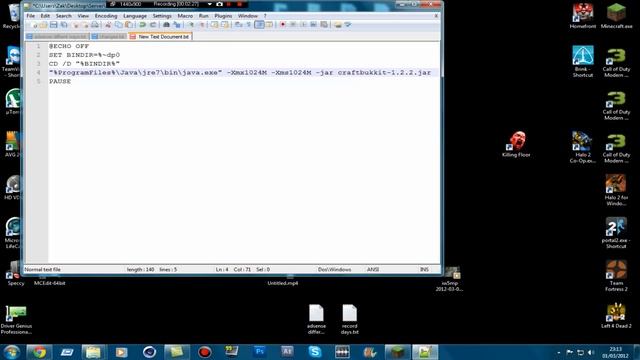This screenshot has height=360, width=640.
Task: Open the Search menu
Action: click(x=64, y=16)
